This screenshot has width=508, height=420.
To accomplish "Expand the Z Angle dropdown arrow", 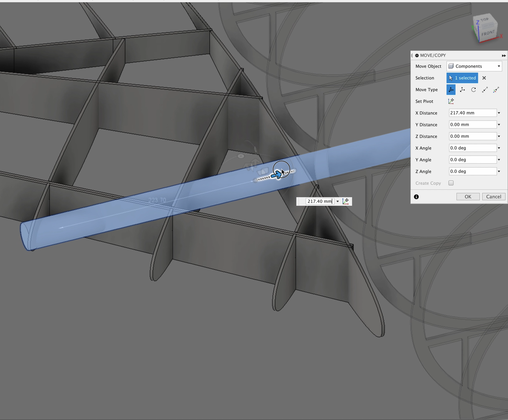I will click(499, 171).
